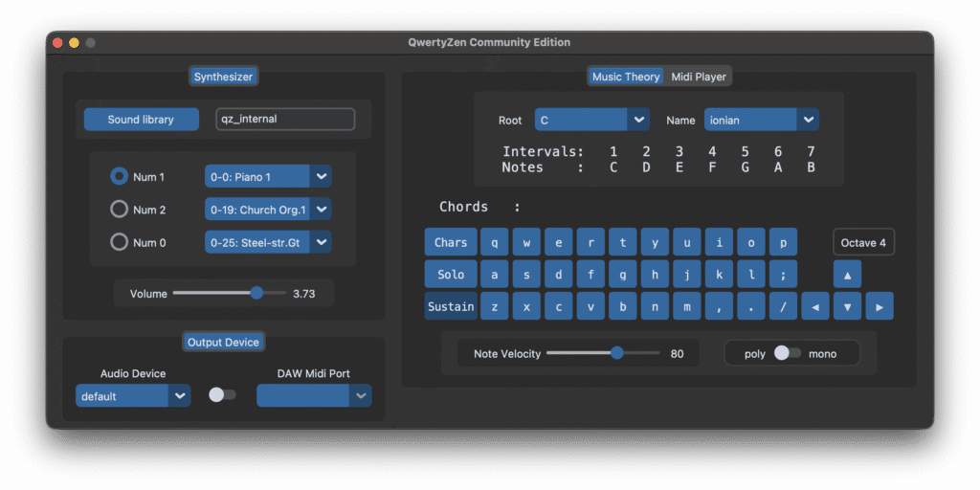Click the Octave 4 indicator
Screen dimensions: 980x490
point(863,242)
